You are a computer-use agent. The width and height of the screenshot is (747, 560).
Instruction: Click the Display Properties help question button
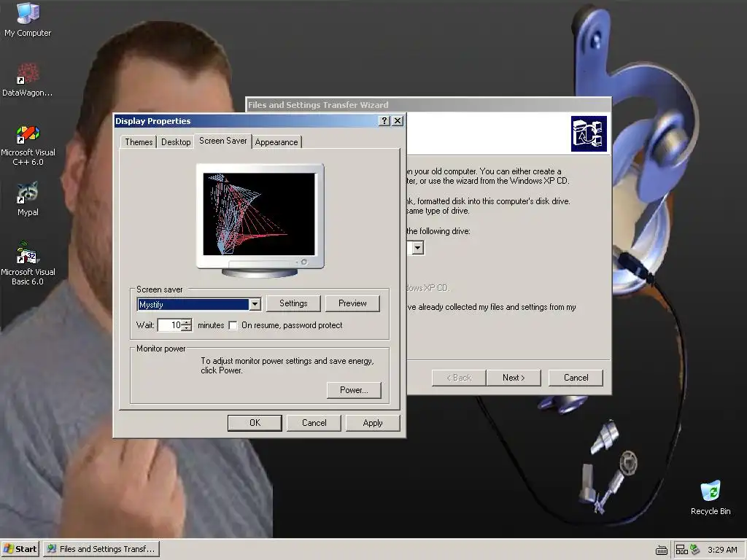tap(384, 121)
